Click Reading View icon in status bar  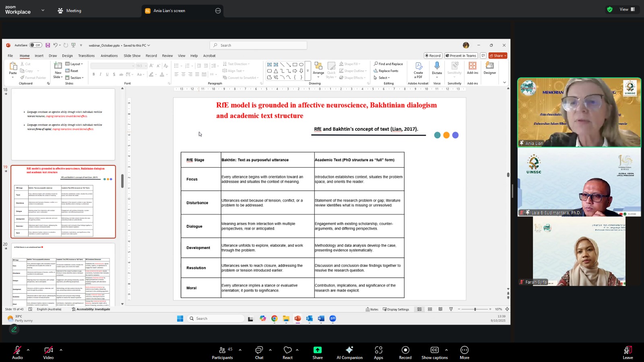click(440, 309)
